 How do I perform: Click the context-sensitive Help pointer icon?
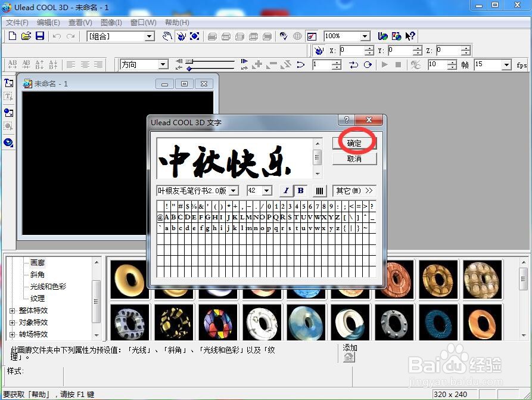[410, 36]
